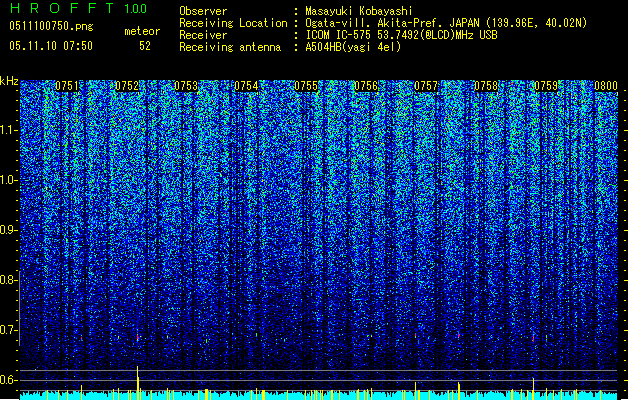Click the 1.0 kHz axis label
Screen dimensions: 629x400
click(9, 180)
